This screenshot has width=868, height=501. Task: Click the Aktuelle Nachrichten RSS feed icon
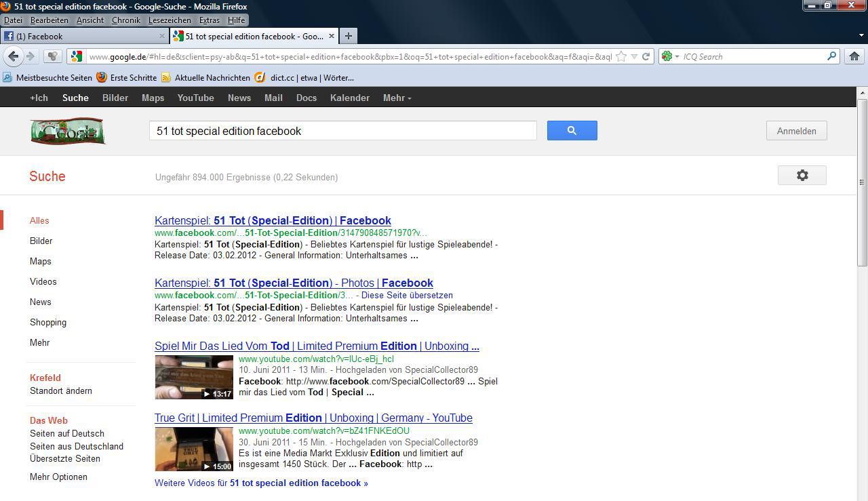pyautogui.click(x=166, y=77)
